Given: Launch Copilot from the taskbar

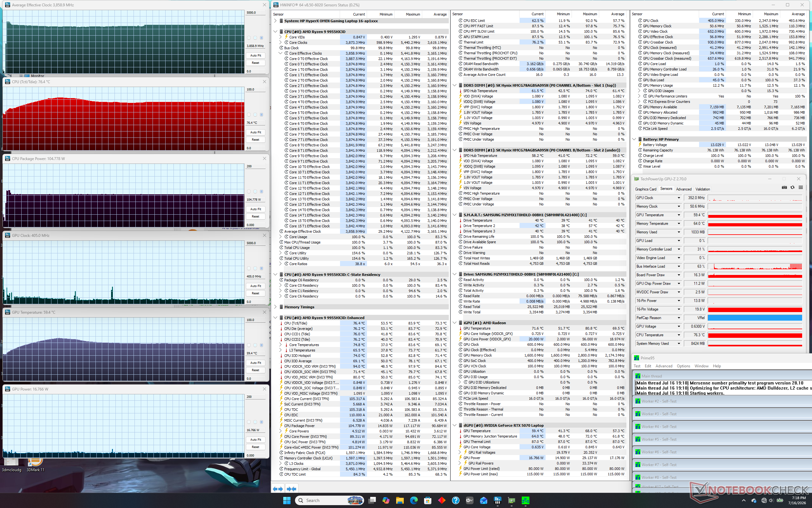Looking at the screenshot, I should (x=386, y=500).
